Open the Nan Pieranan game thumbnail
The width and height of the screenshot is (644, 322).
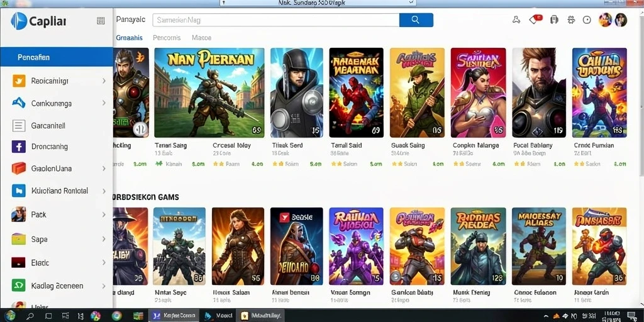[x=209, y=93]
